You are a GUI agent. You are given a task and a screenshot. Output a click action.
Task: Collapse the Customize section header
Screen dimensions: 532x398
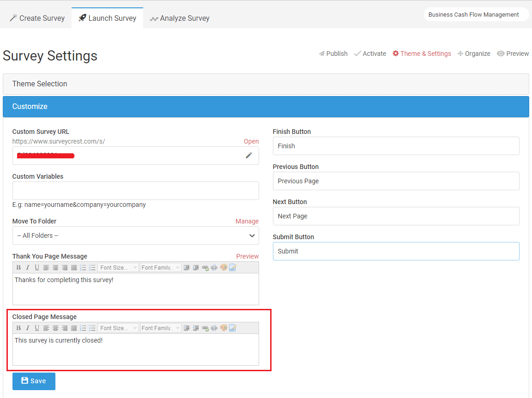click(266, 107)
